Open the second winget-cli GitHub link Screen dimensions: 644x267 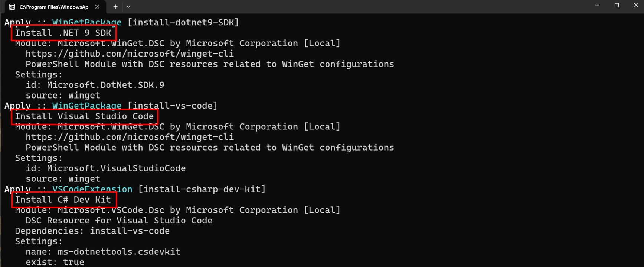[x=130, y=137]
